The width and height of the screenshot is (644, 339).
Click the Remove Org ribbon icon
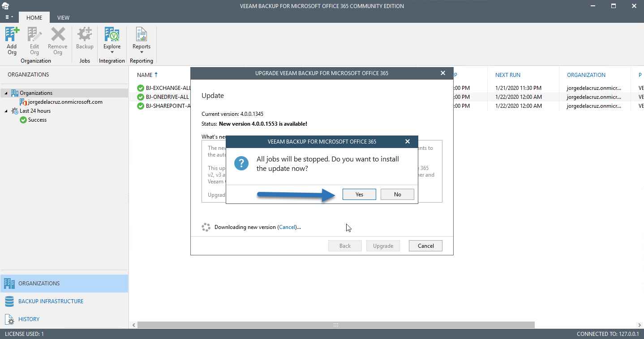[58, 34]
